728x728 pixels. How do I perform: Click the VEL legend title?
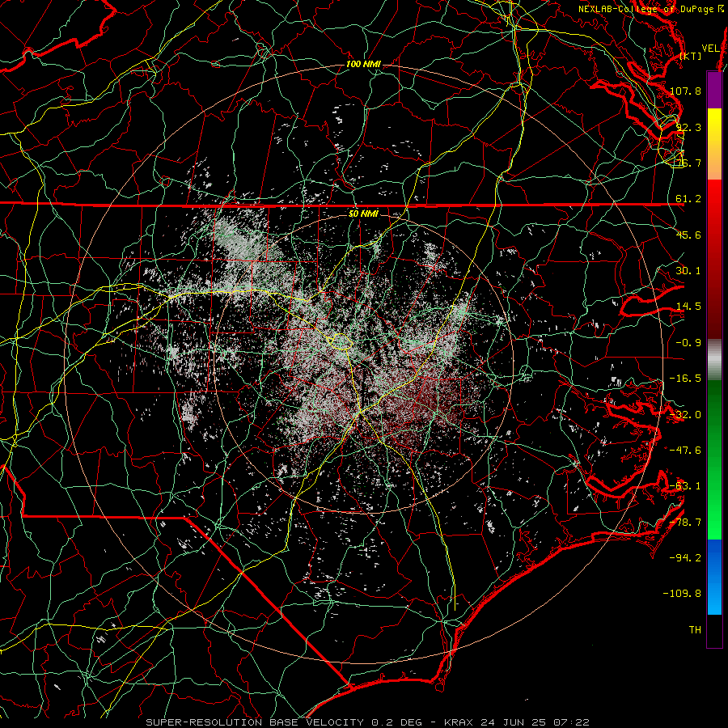(710, 49)
